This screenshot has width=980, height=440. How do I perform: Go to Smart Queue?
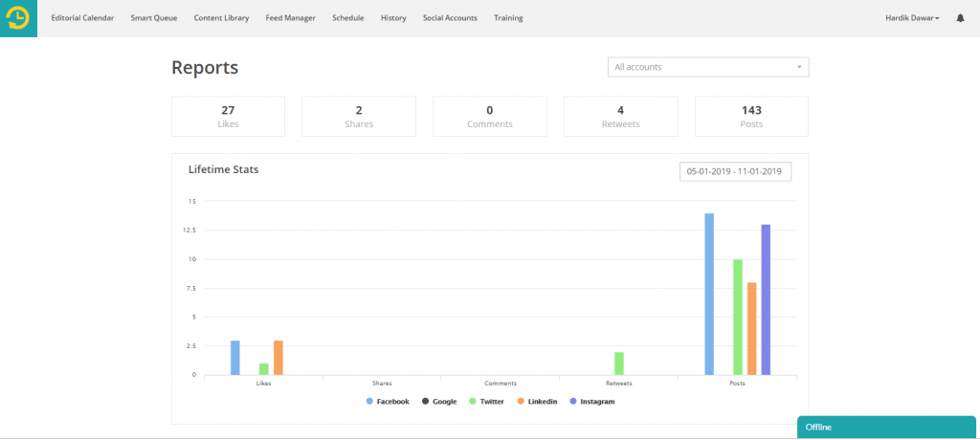point(154,18)
